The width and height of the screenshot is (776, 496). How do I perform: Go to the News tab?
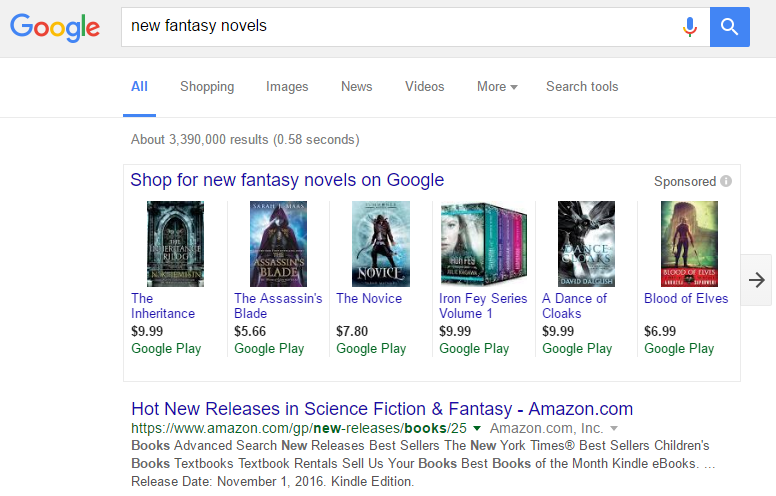pos(356,87)
